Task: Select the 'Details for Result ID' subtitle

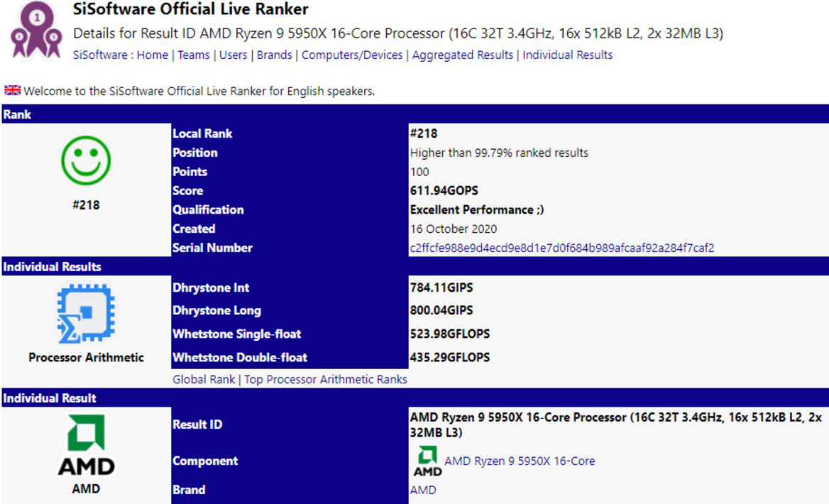Action: click(398, 33)
